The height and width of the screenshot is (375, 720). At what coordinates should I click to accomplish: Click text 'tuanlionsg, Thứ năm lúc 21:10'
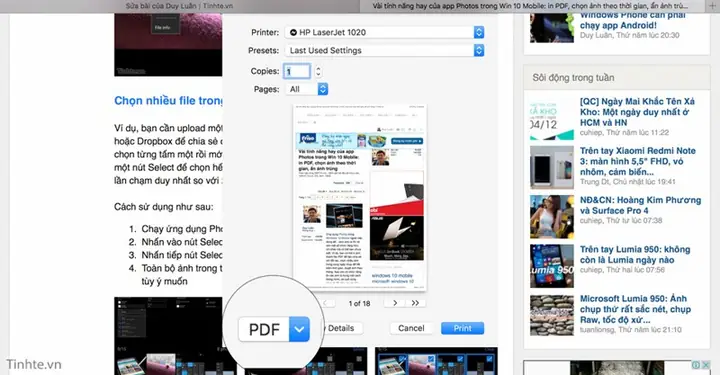tap(630, 330)
